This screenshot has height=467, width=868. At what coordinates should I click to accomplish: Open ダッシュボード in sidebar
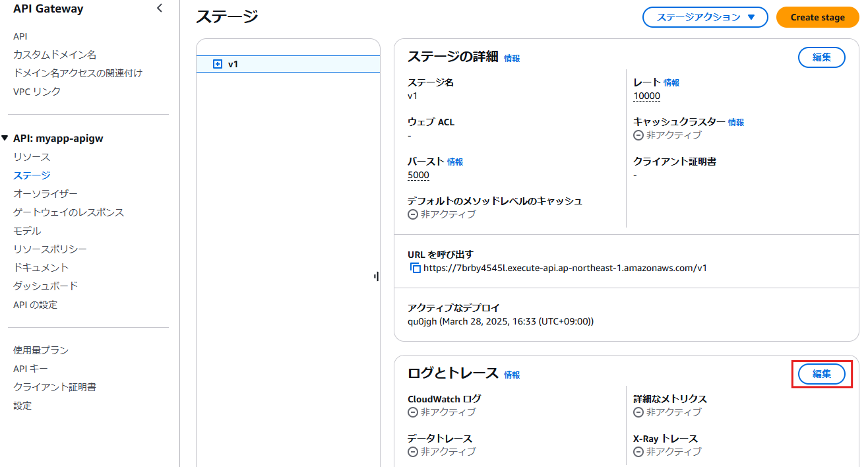point(46,286)
